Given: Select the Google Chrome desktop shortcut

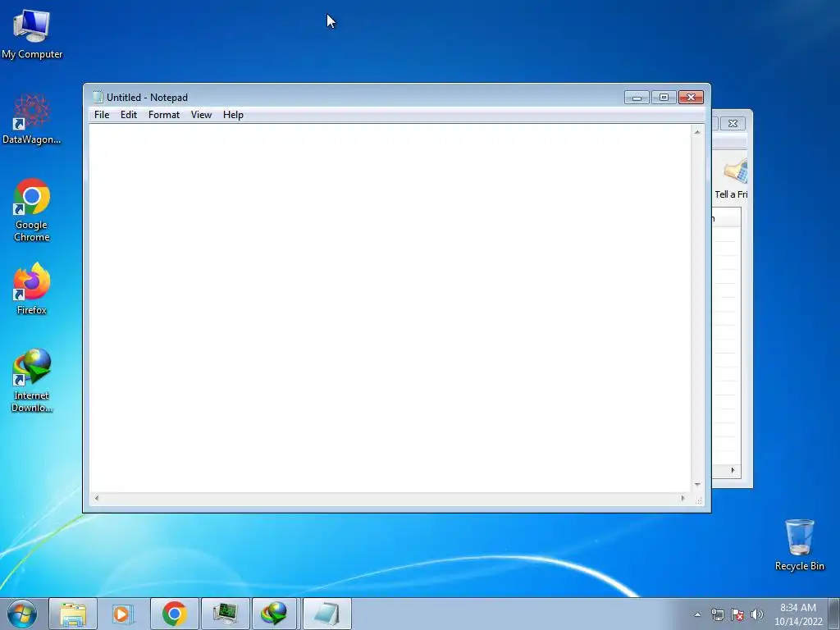Looking at the screenshot, I should (32, 210).
